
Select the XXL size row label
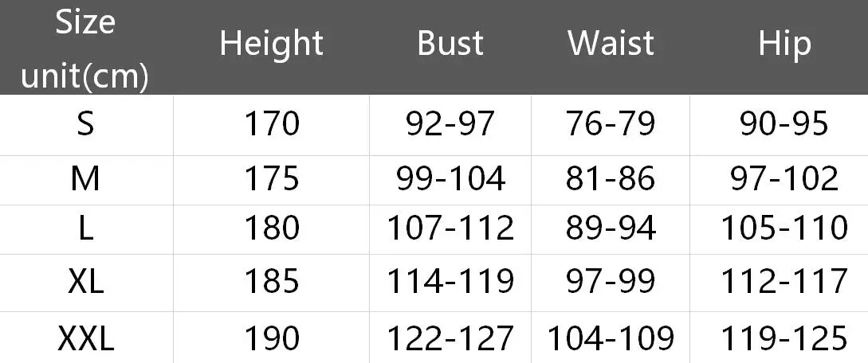point(86,338)
